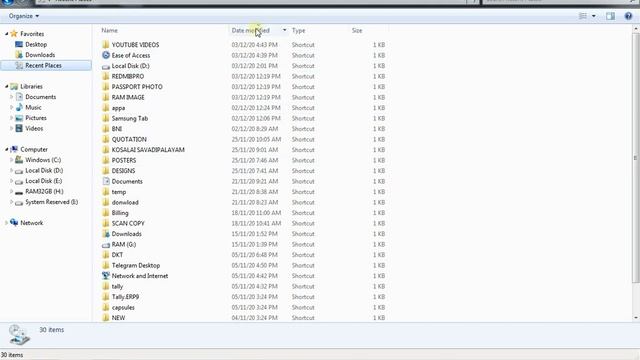Sort by the Type column header
Image resolution: width=640 pixels, height=360 pixels.
[x=298, y=31]
